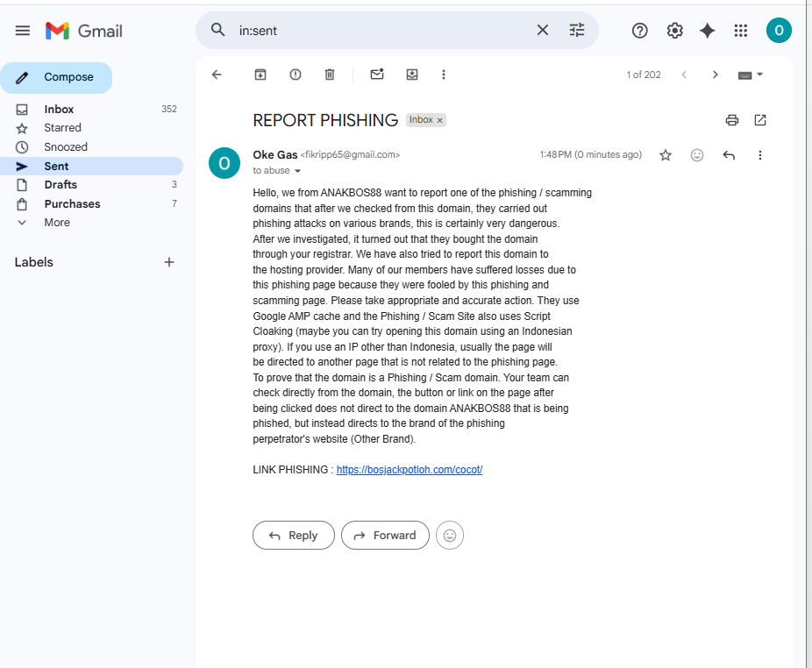Click the search magnifier icon

(218, 30)
